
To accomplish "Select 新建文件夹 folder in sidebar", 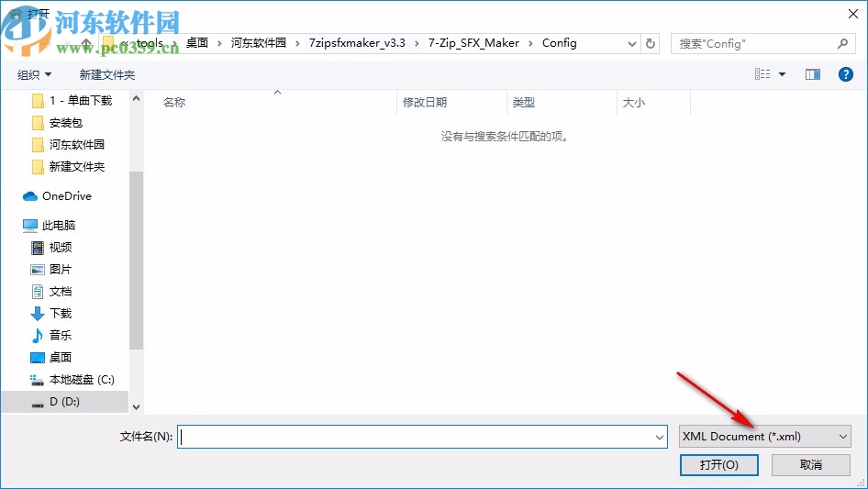I will (68, 167).
